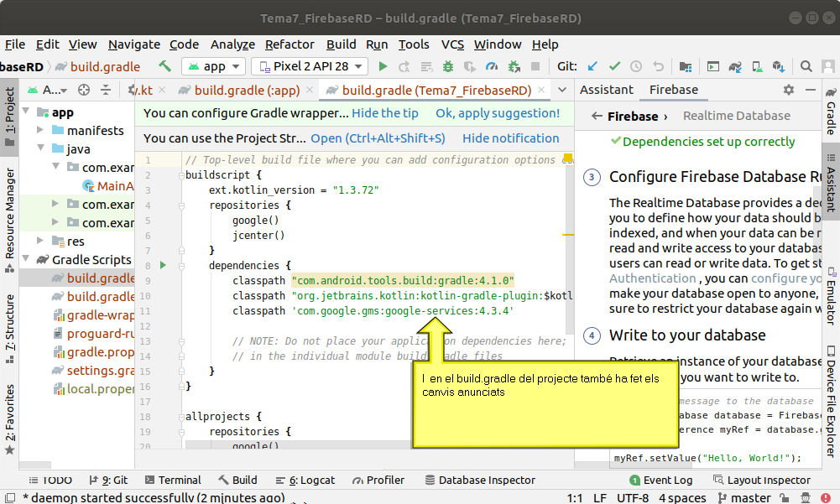The width and height of the screenshot is (840, 504).
Task: Collapse the Gradle Scripts node
Action: coord(26,258)
